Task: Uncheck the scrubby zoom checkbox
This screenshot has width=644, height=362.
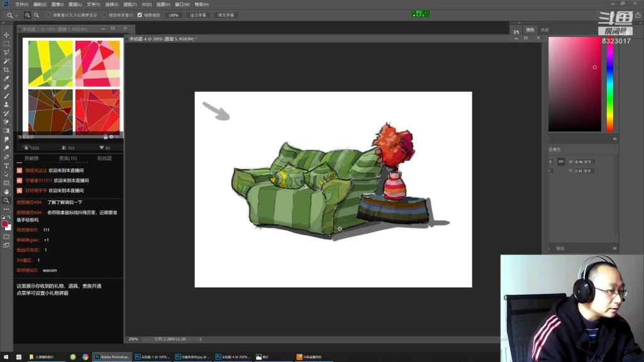Action: tap(140, 15)
